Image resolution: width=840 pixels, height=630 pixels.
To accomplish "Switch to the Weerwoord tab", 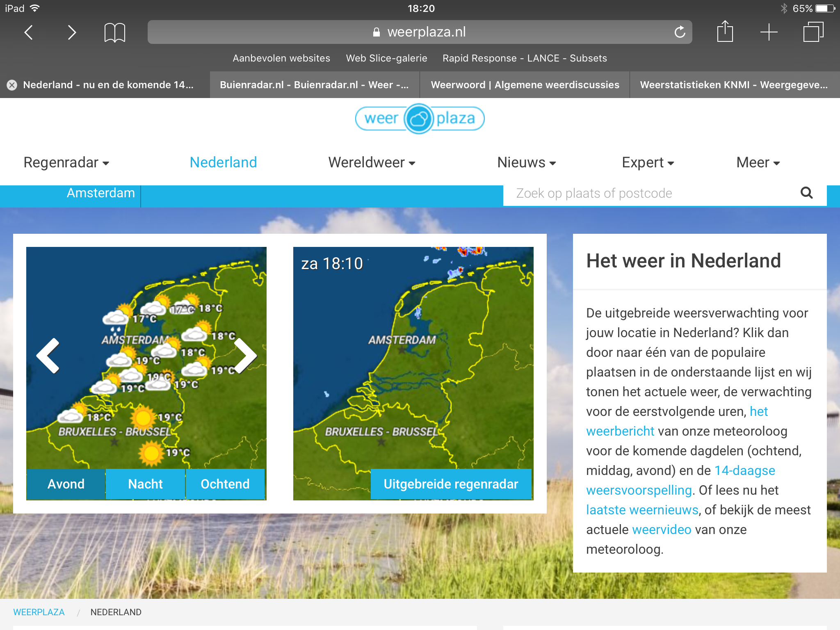I will click(x=525, y=85).
